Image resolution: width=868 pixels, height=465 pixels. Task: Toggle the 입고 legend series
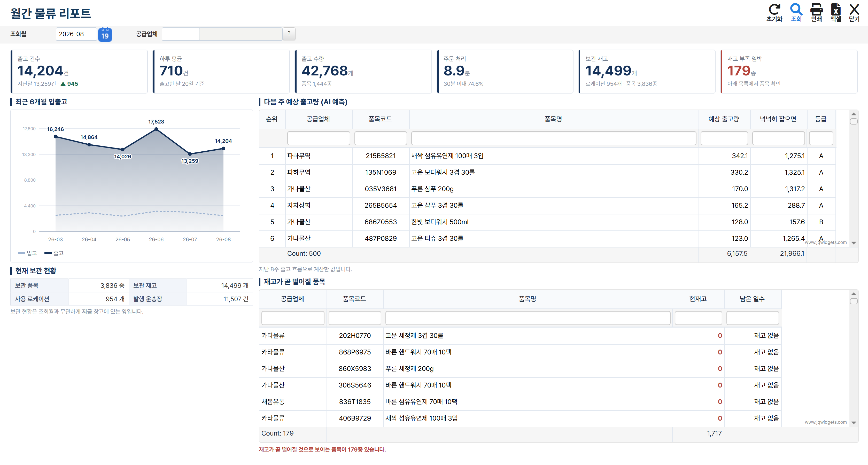click(x=27, y=253)
